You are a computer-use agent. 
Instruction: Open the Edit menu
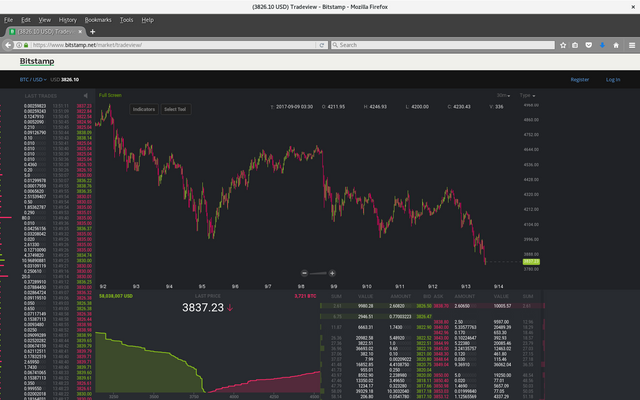tap(26, 20)
